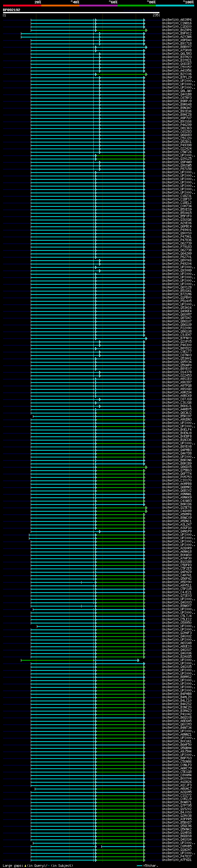Image resolution: width=197 pixels, height=868 pixels.
Task: Click entry UniRef100_A9NNW1
Action: [177, 494]
